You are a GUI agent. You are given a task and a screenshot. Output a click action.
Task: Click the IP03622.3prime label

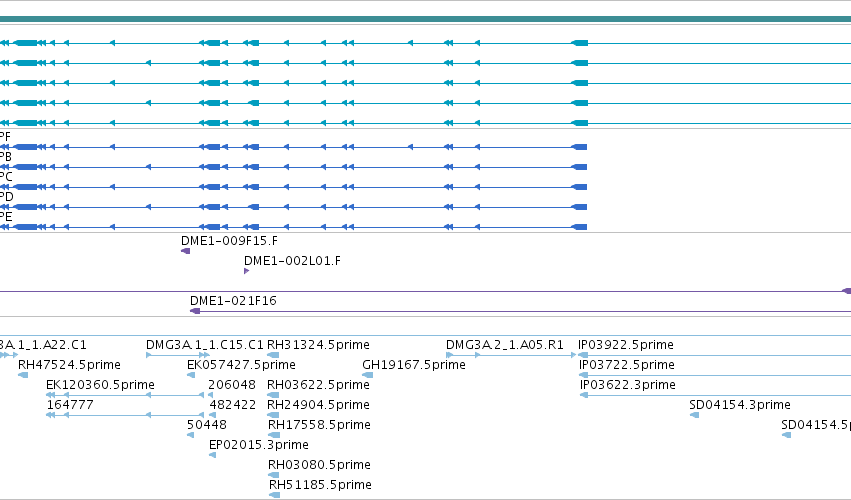click(x=628, y=385)
